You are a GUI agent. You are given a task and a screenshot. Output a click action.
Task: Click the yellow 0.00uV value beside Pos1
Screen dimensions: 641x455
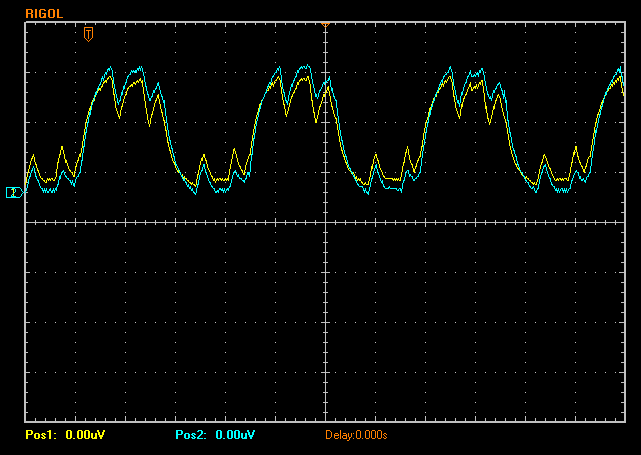[85, 435]
